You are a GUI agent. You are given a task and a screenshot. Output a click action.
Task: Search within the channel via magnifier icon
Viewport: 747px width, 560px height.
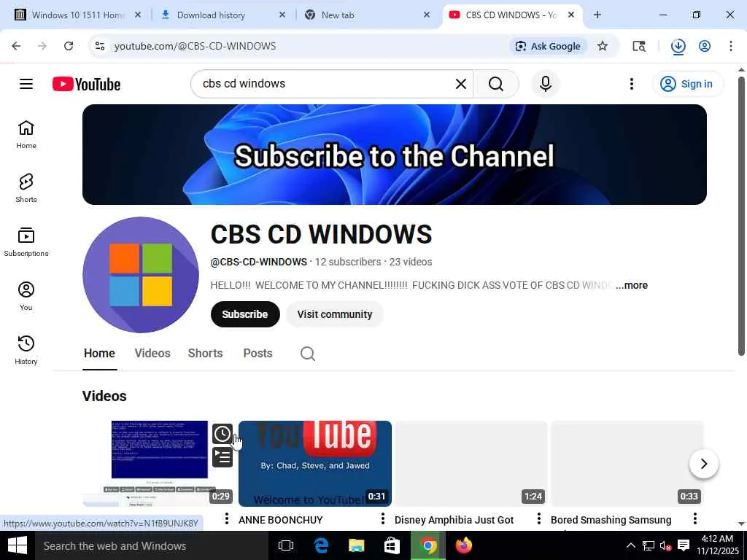(308, 354)
